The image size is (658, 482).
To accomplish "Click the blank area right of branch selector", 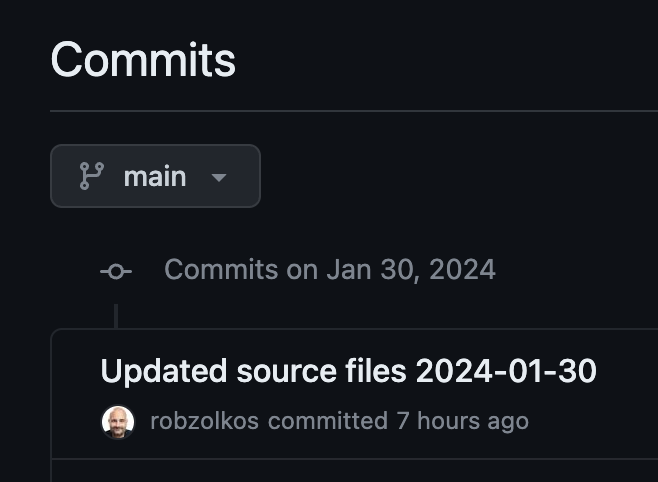I will click(450, 176).
